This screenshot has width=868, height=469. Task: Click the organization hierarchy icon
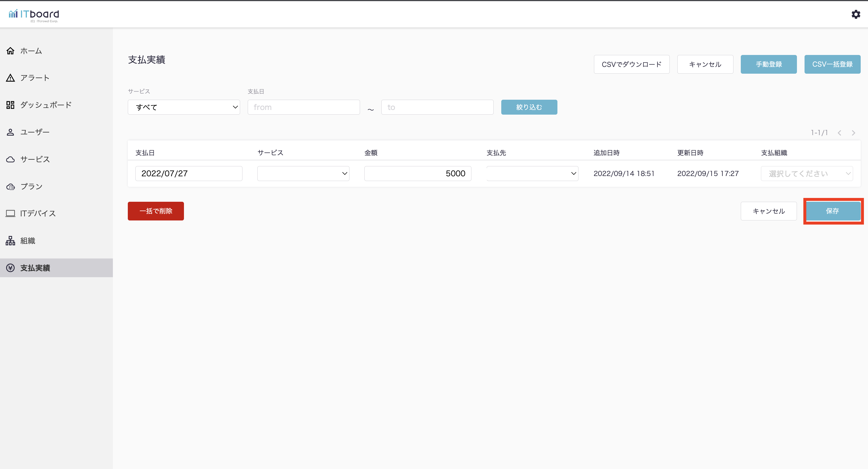tap(11, 241)
